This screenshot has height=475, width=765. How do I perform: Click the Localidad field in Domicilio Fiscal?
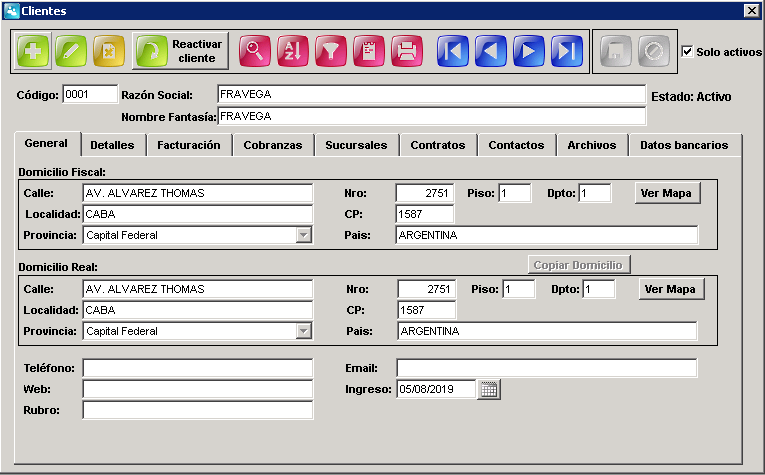198,214
